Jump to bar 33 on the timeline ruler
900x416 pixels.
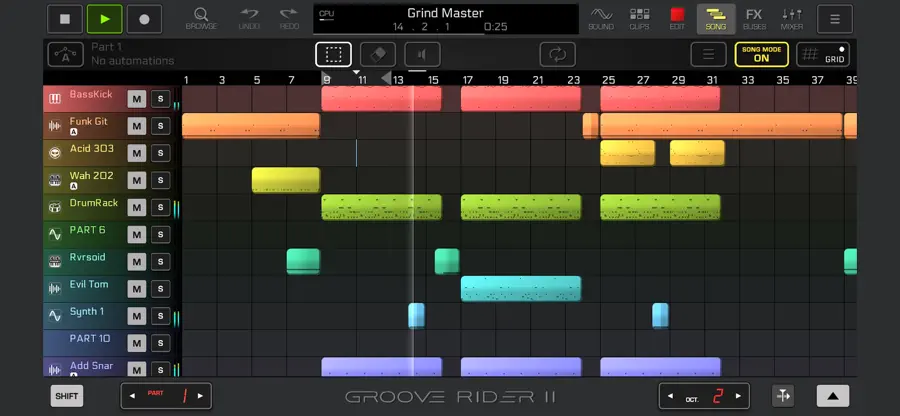click(747, 80)
